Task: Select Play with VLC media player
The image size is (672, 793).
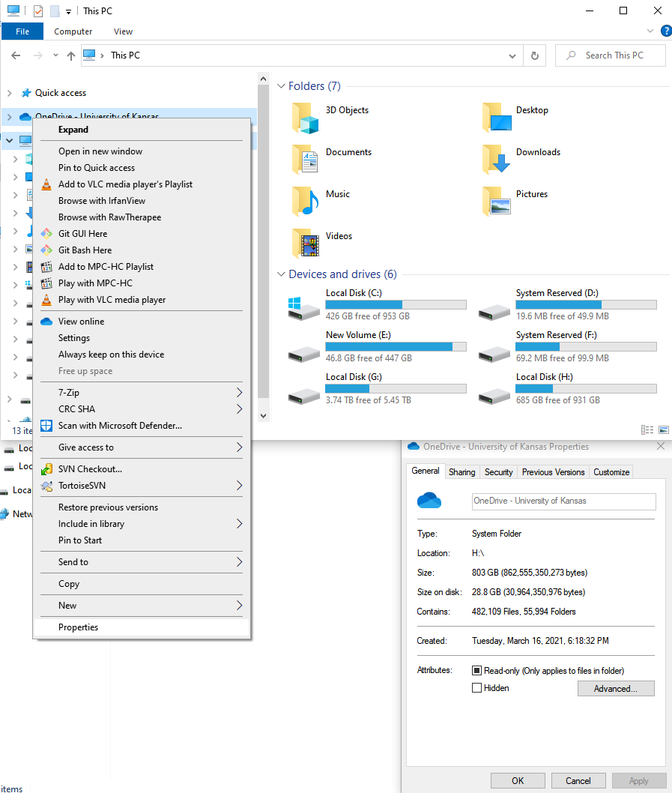Action: tap(142, 300)
